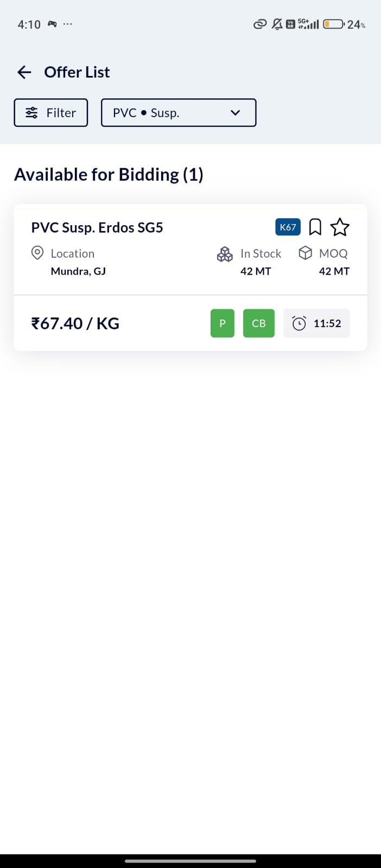
Task: Tap the K67 grade badge
Action: 287,227
